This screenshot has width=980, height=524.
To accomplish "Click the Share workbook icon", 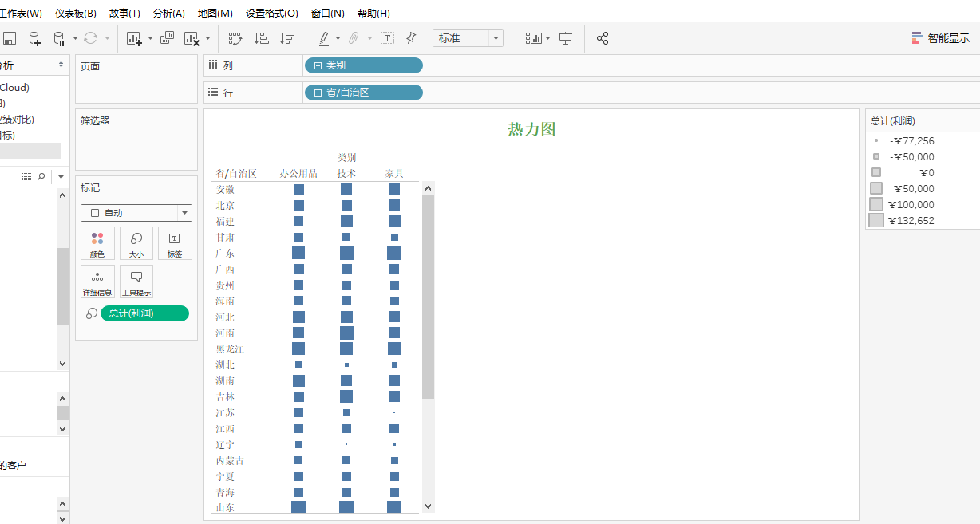I will [603, 38].
